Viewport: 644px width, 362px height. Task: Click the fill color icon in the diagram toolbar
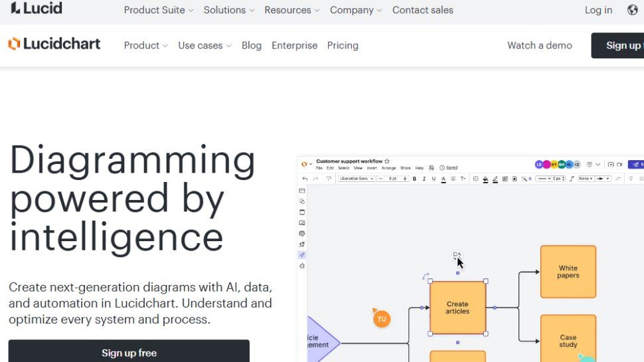tap(485, 179)
